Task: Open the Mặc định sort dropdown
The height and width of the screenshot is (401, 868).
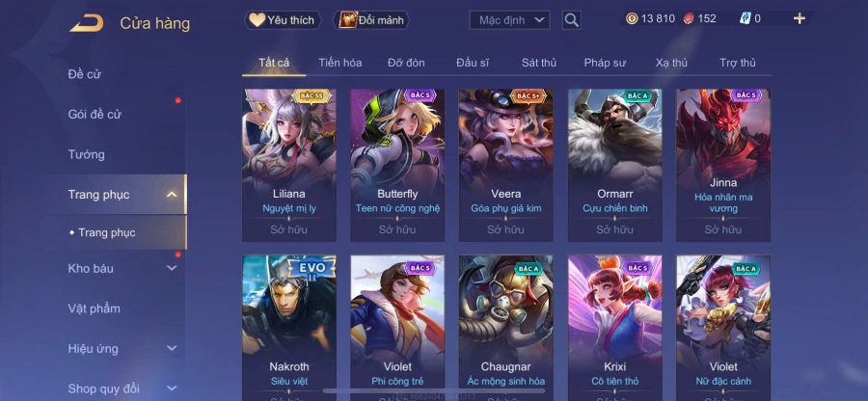Action: pos(509,20)
